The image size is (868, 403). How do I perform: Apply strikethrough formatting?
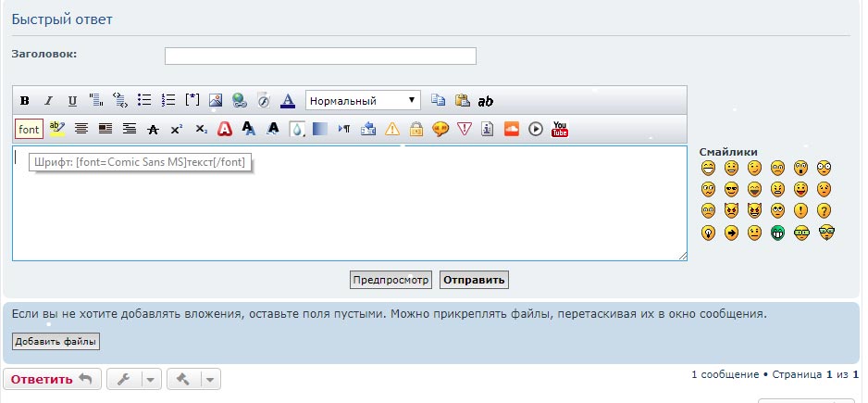click(153, 130)
